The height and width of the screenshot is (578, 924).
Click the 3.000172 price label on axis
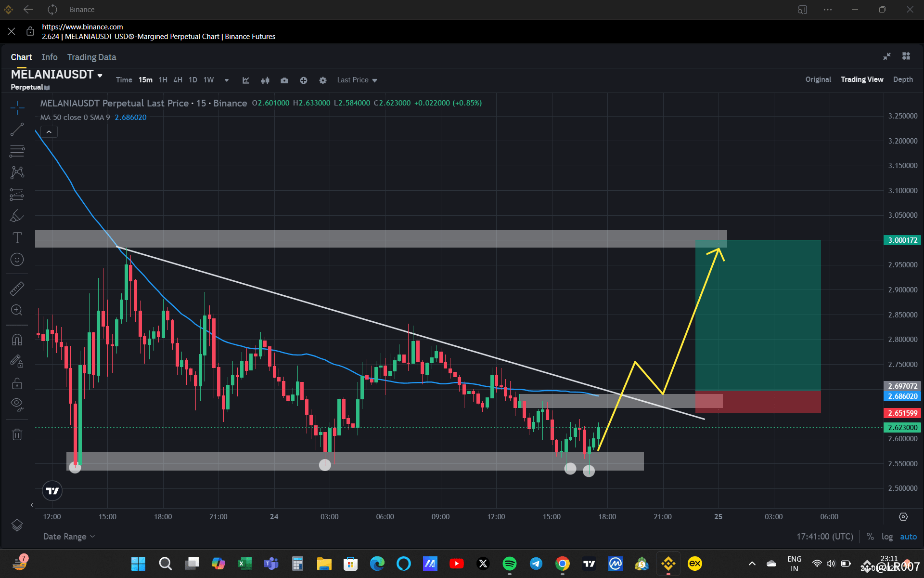pyautogui.click(x=902, y=240)
